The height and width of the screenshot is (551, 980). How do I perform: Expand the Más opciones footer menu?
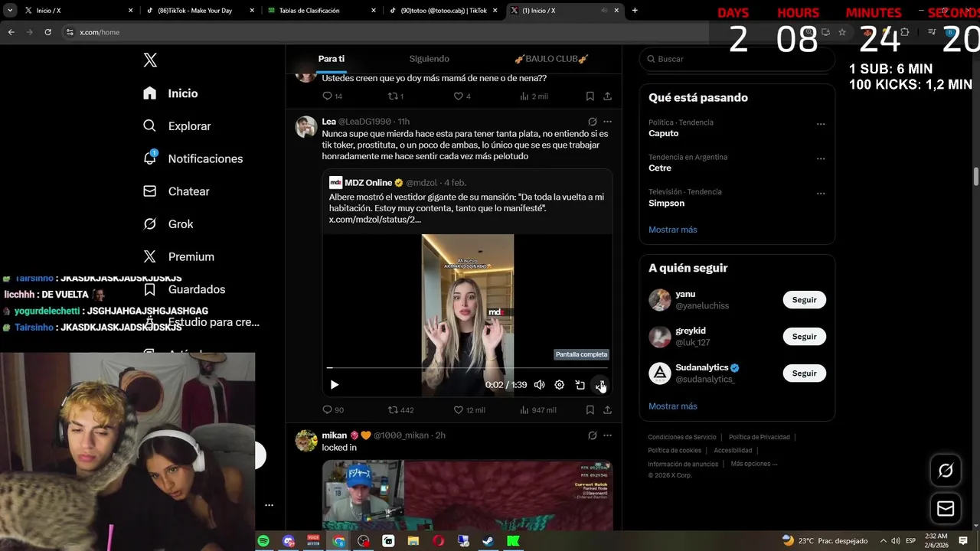[754, 464]
